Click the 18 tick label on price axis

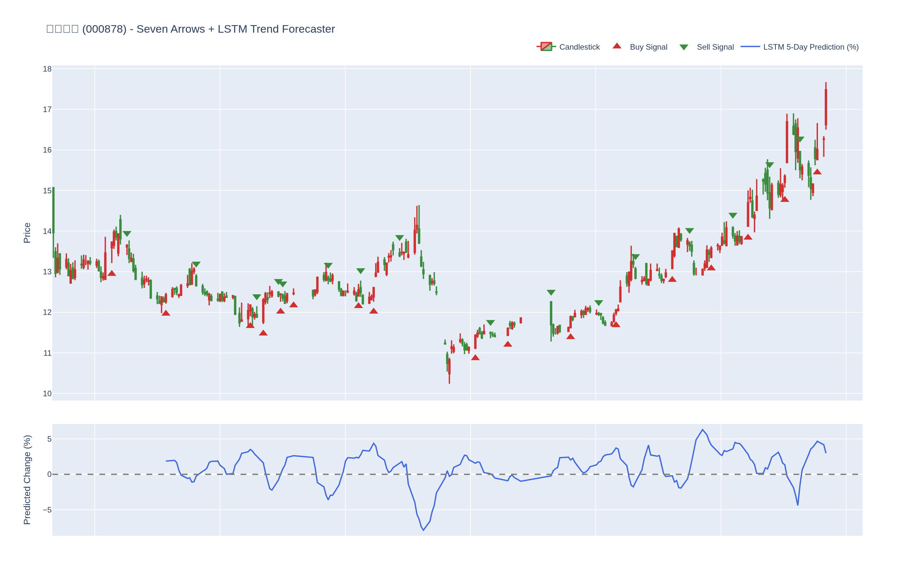(x=47, y=69)
